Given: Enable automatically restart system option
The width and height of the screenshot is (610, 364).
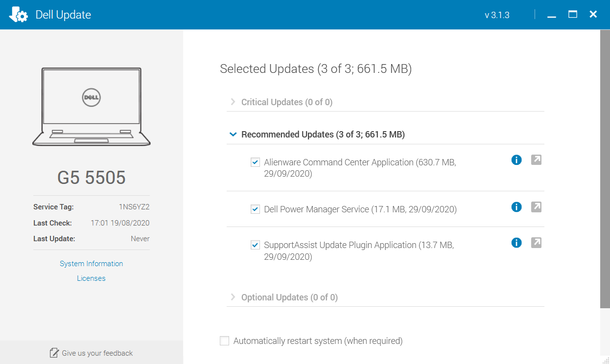Looking at the screenshot, I should tap(224, 341).
